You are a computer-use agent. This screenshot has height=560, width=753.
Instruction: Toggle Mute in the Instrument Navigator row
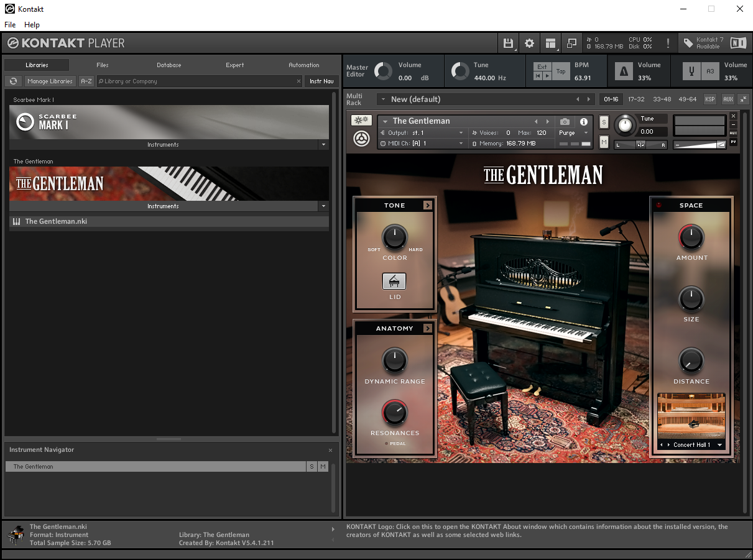pos(323,467)
